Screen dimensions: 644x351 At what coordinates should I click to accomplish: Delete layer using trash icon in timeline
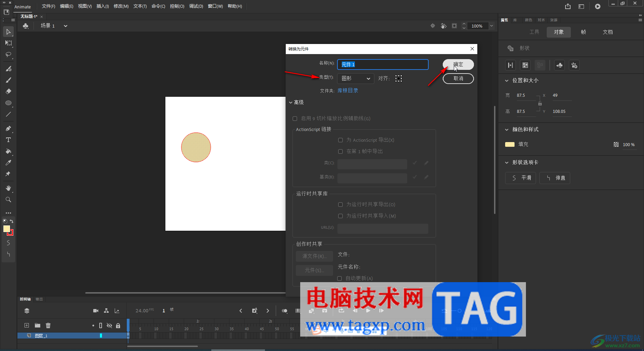click(x=48, y=325)
